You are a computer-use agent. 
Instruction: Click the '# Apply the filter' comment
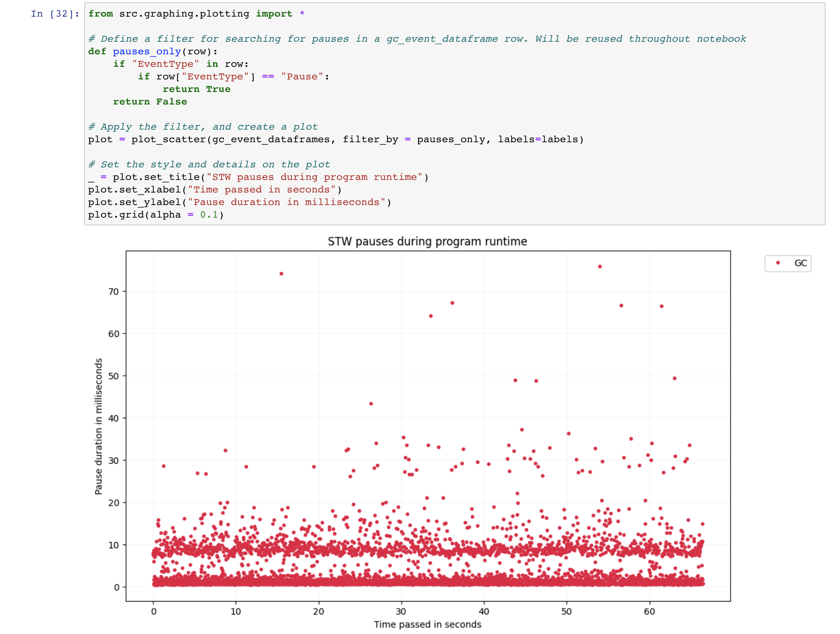click(x=203, y=127)
